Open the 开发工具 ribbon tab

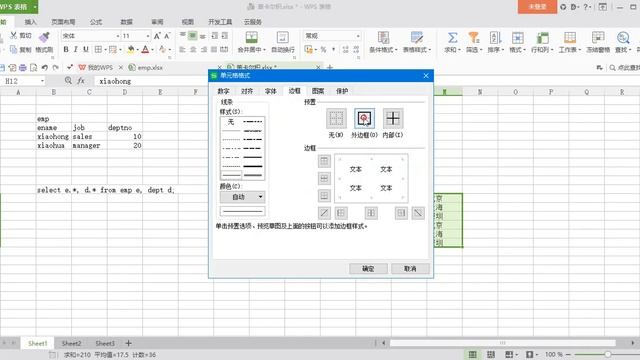(220, 22)
